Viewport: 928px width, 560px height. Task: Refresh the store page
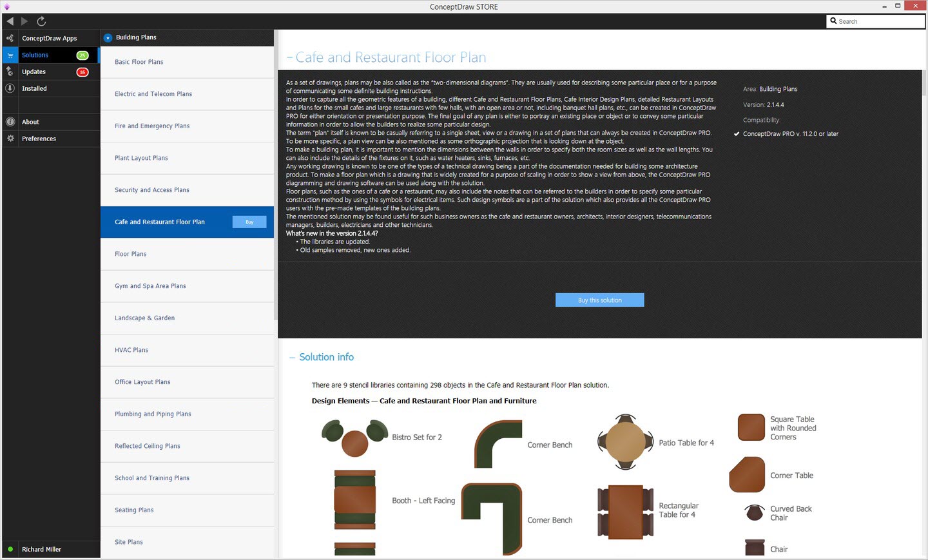[41, 21]
